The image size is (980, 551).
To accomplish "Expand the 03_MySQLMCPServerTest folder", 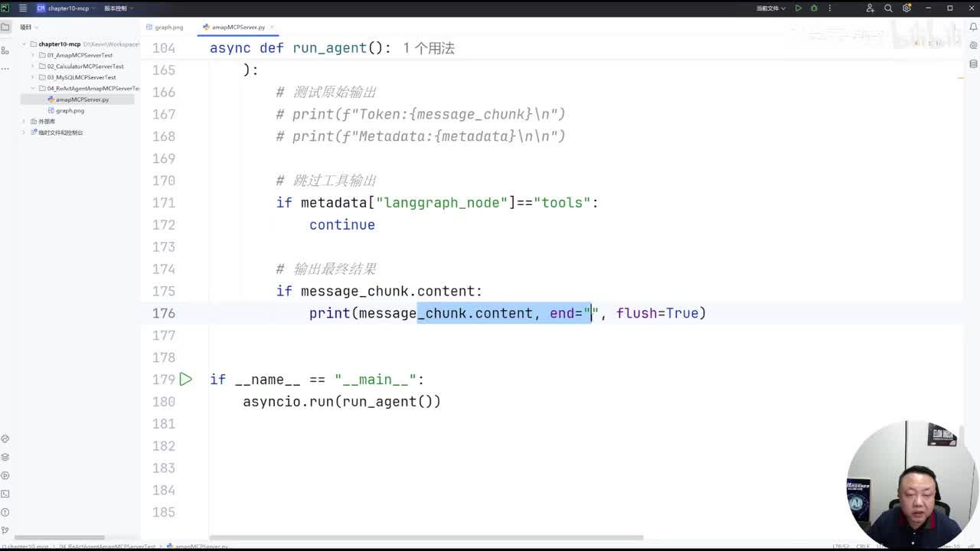I will click(x=32, y=77).
